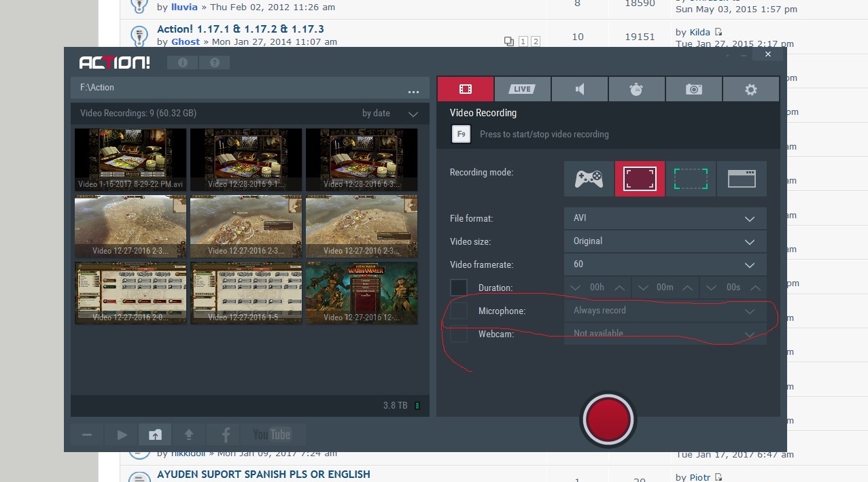Decrease duration minutes down arrow
Screen dimensions: 868x482
(644, 288)
